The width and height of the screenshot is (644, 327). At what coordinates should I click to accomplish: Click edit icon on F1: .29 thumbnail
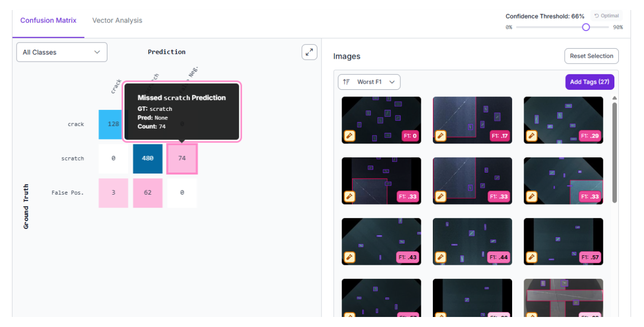pos(532,136)
